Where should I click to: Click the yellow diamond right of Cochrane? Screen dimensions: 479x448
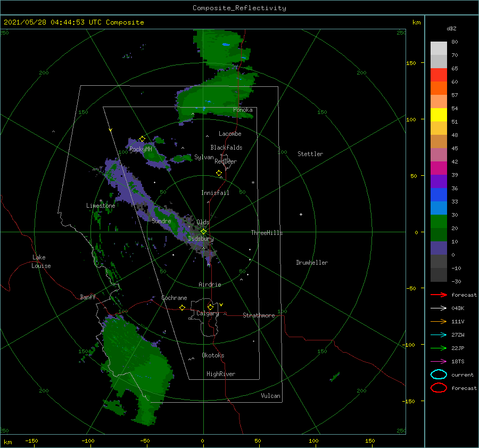coord(182,307)
